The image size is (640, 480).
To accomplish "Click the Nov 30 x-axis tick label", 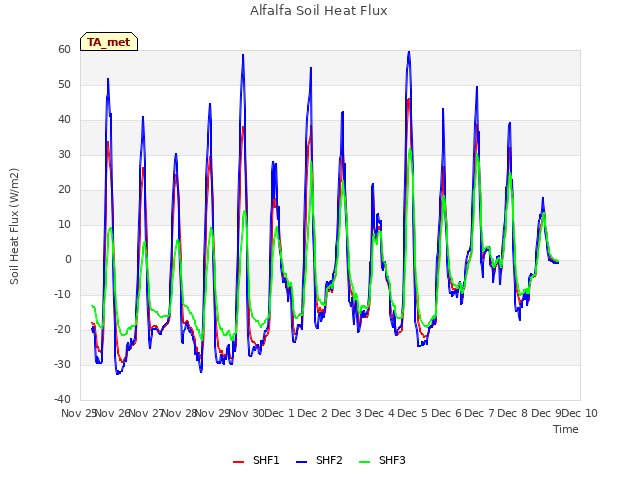I will tap(246, 413).
